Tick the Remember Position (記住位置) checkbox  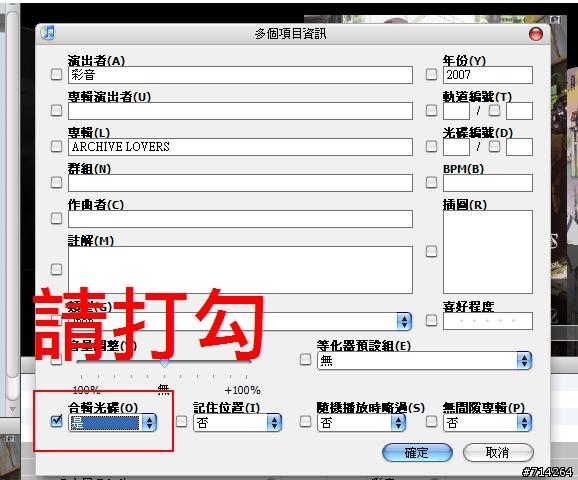[x=181, y=421]
